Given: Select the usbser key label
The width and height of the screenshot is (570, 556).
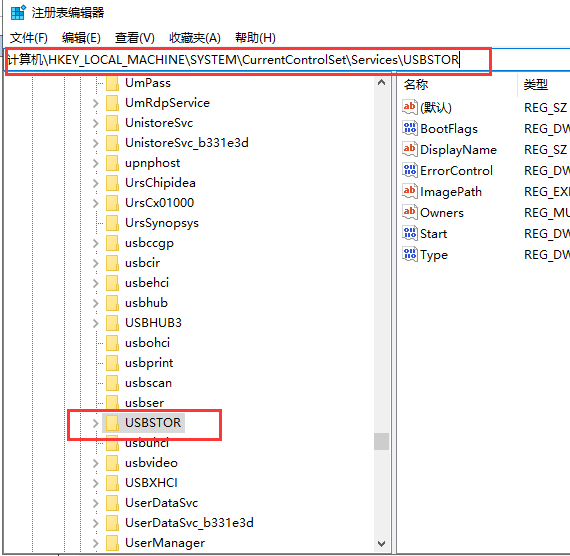Looking at the screenshot, I should click(x=144, y=403).
